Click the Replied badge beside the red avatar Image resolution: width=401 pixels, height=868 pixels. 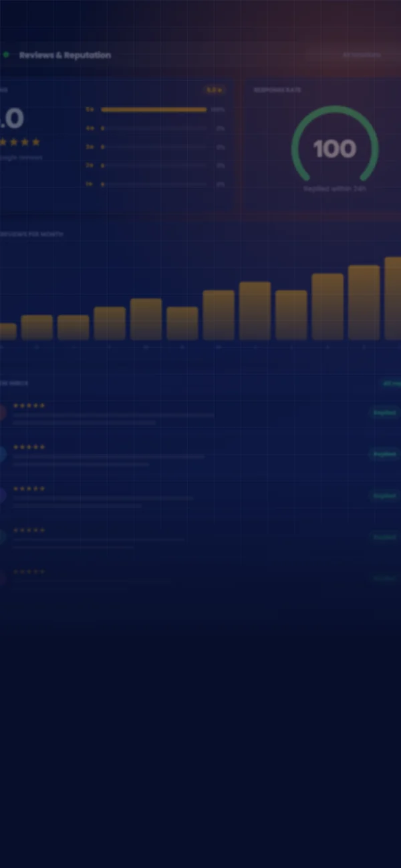pyautogui.click(x=385, y=413)
